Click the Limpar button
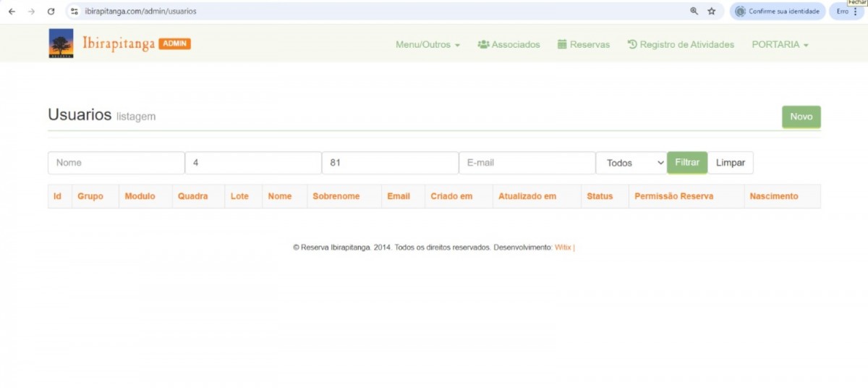The height and width of the screenshot is (388, 868). tap(730, 163)
